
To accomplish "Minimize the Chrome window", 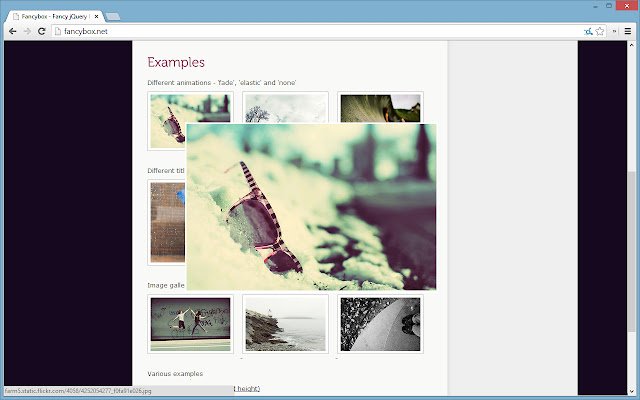I will tap(596, 6).
